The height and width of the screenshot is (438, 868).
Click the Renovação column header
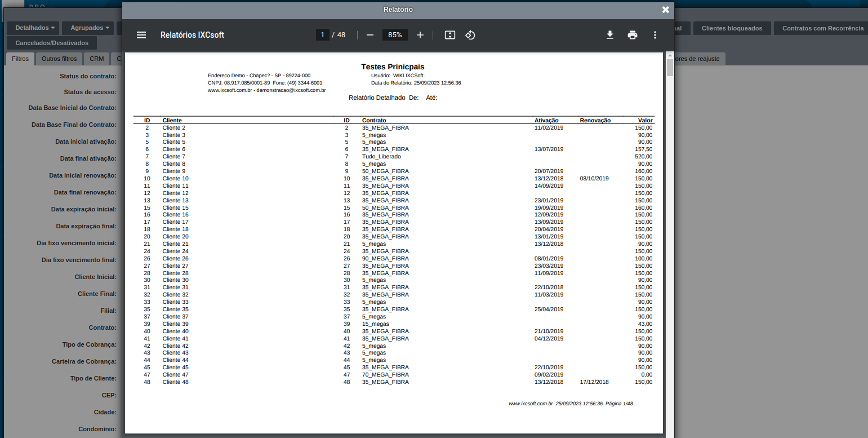[x=595, y=121]
